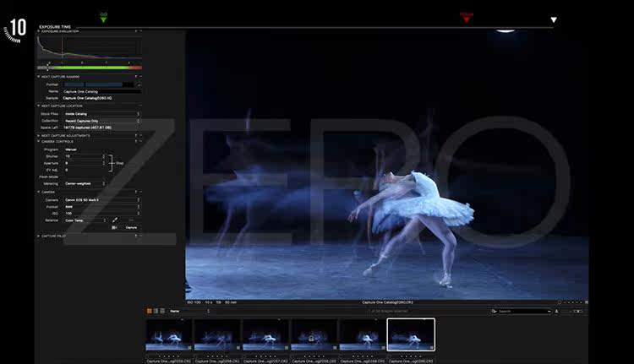Click the Program value 'Manual'
The image size is (634, 364).
click(x=71, y=149)
